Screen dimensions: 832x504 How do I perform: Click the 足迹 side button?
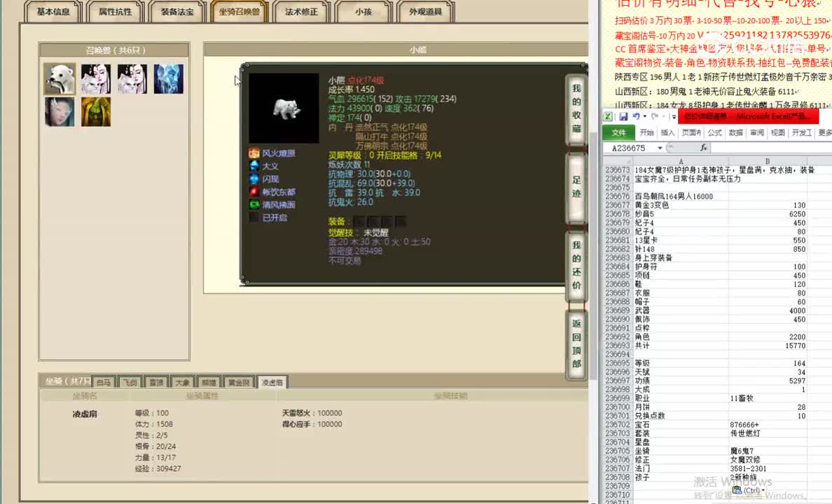coord(576,188)
